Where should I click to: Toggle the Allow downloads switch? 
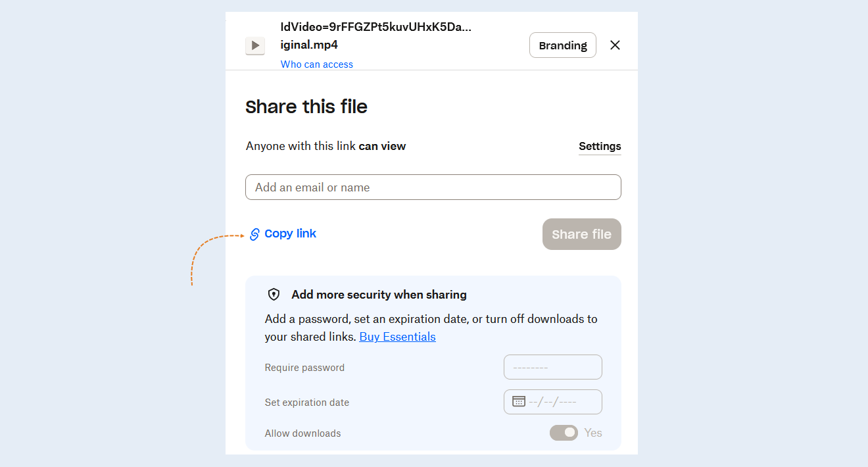pos(564,433)
